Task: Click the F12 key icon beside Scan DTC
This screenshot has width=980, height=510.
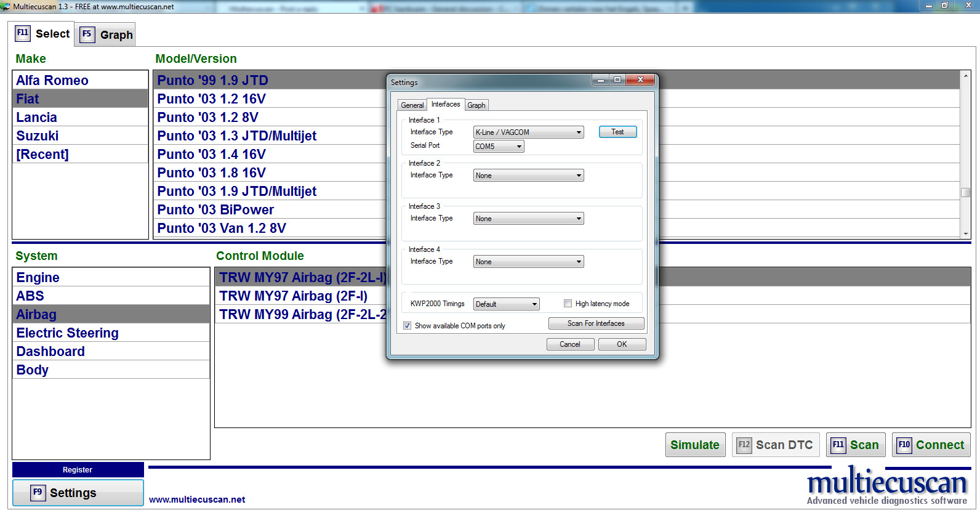Action: pyautogui.click(x=744, y=445)
